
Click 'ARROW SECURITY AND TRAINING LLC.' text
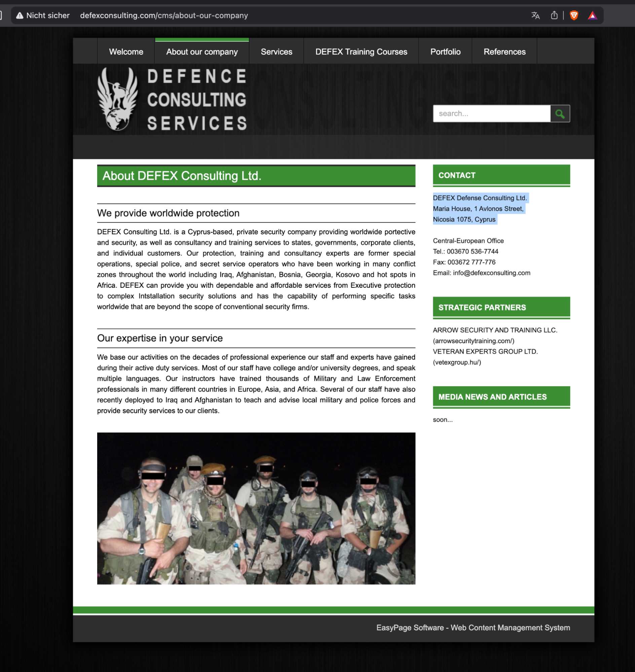(495, 330)
